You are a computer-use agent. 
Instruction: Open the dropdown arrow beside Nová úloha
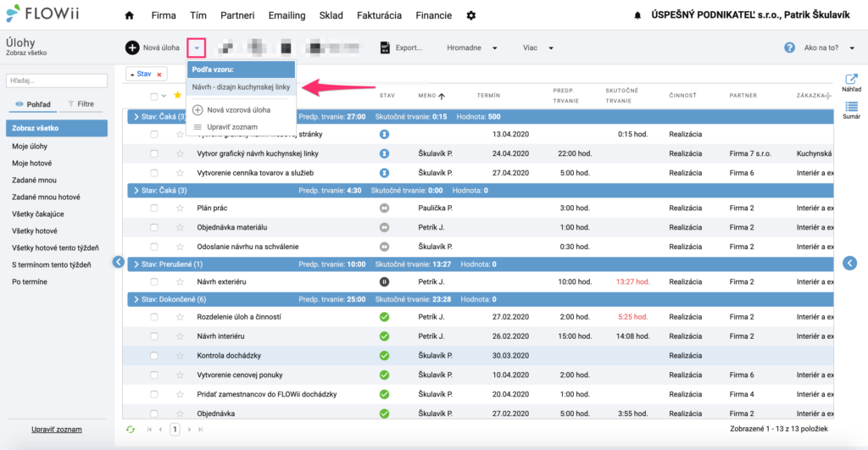[x=197, y=48]
